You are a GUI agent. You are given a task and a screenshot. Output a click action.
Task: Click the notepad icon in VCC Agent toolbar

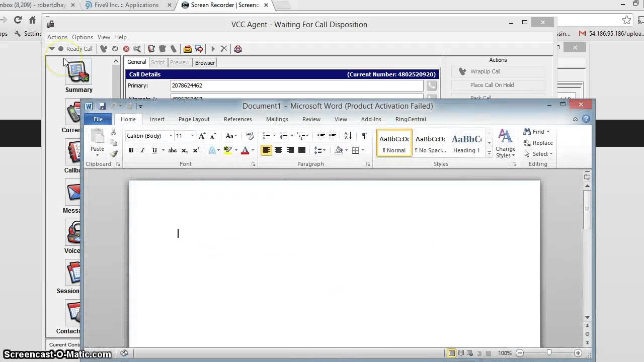tap(151, 49)
